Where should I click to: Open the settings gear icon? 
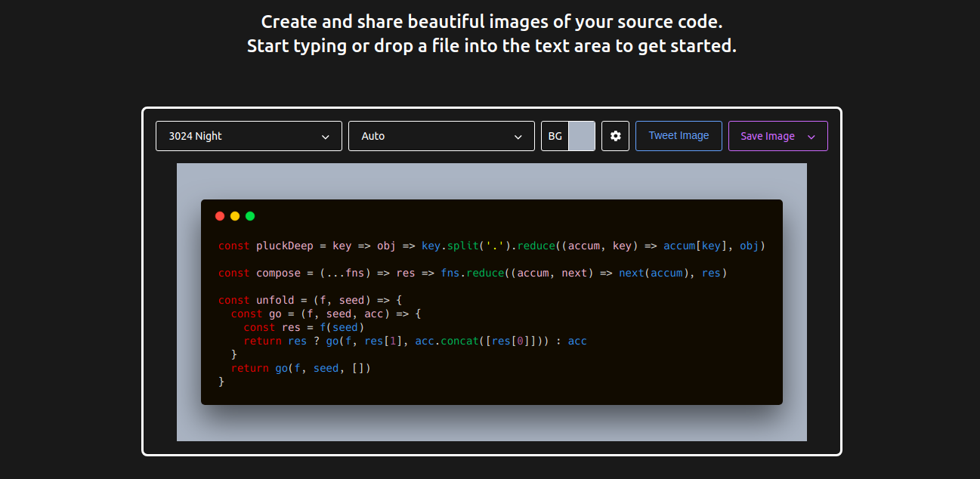tap(615, 136)
